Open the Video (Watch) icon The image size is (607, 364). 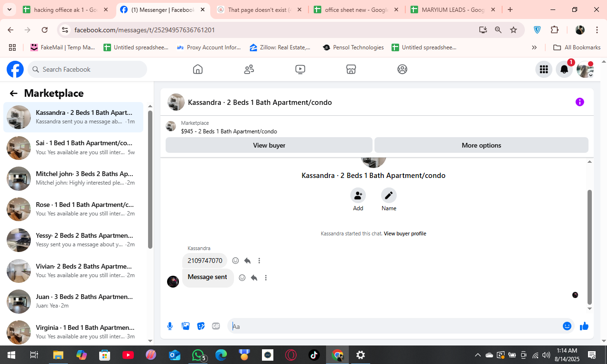[x=300, y=69]
